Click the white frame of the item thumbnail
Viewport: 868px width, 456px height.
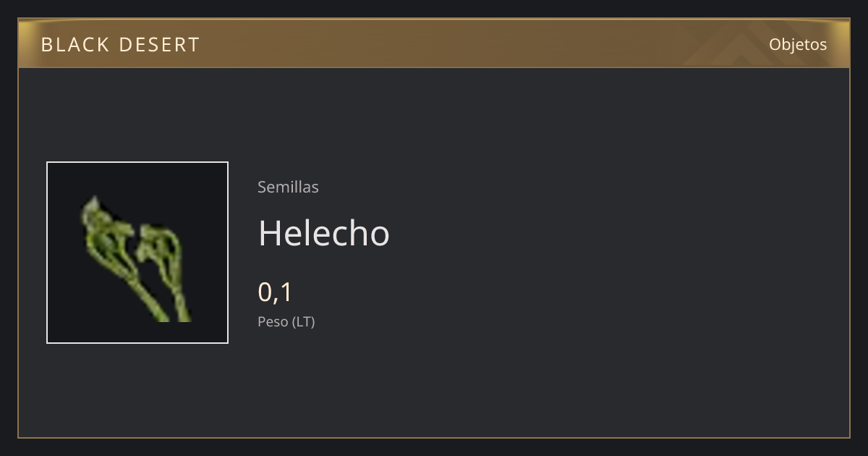[x=137, y=162]
